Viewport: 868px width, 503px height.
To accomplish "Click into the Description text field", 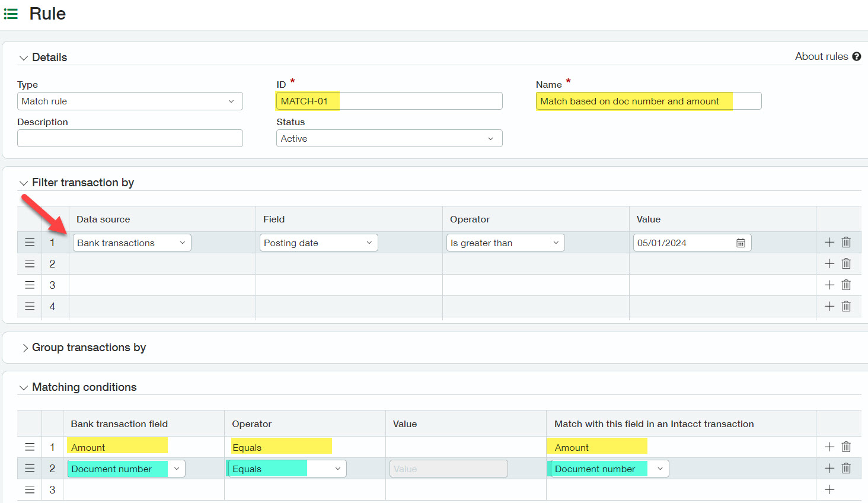I will point(130,139).
